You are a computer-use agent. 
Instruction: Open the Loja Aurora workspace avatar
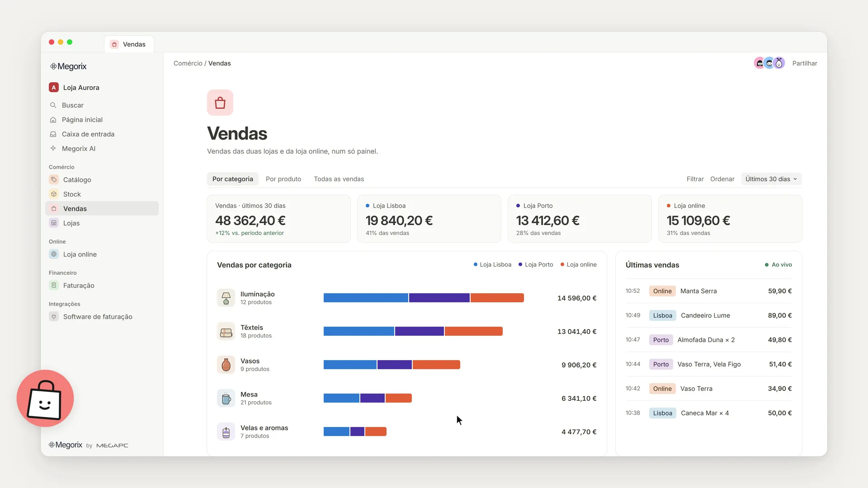click(54, 88)
